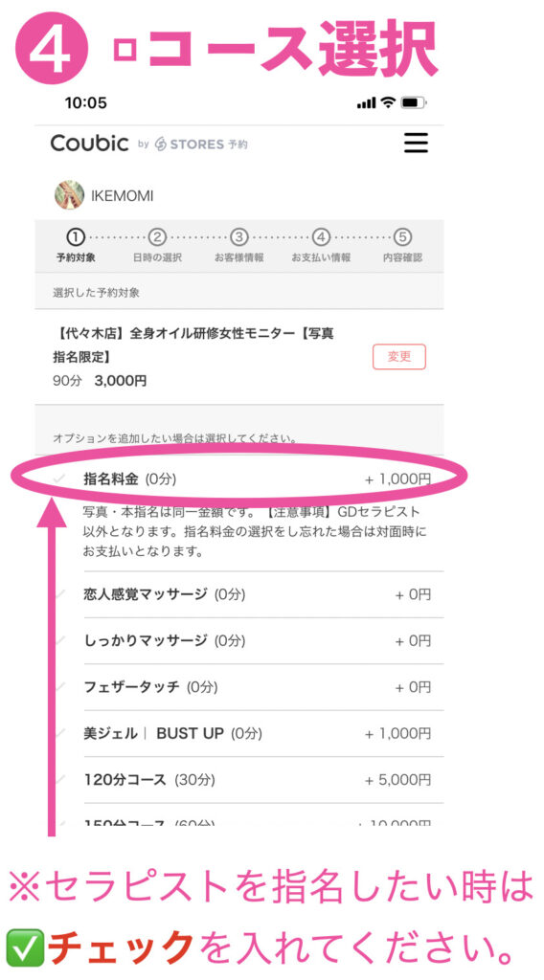
Task: Open the hamburger menu icon
Action: click(x=416, y=143)
